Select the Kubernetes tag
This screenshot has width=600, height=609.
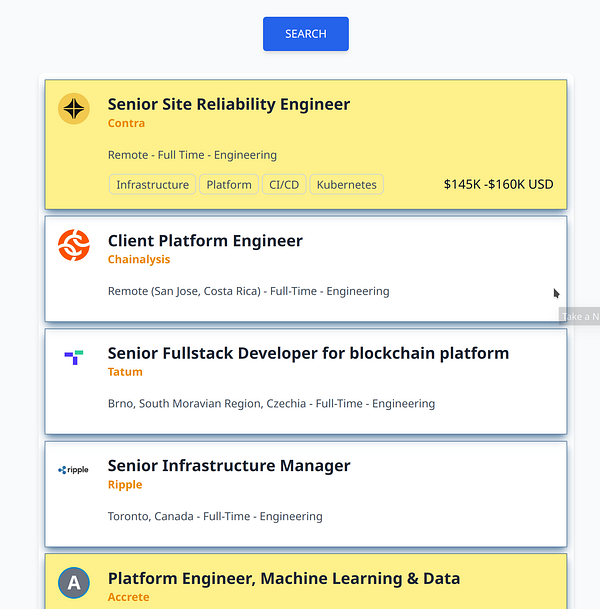tap(347, 185)
